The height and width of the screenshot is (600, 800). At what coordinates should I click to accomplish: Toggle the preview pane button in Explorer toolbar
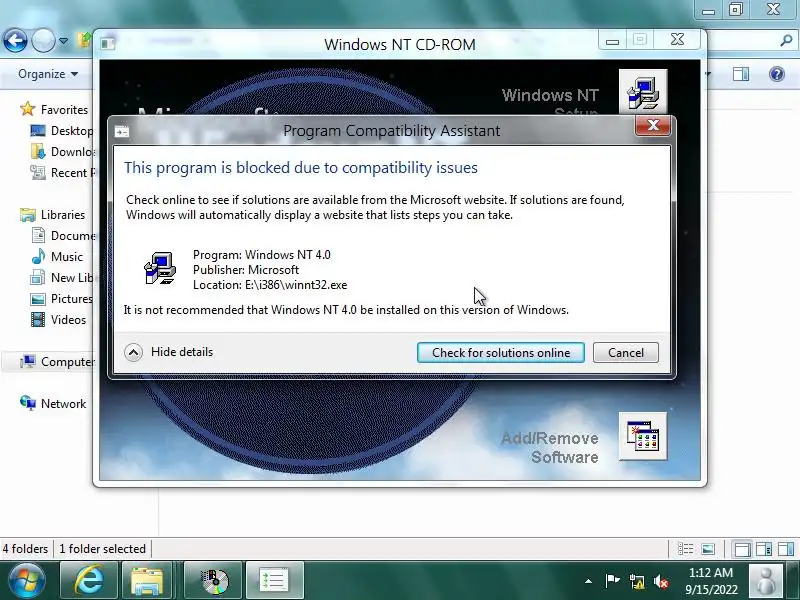coord(740,74)
